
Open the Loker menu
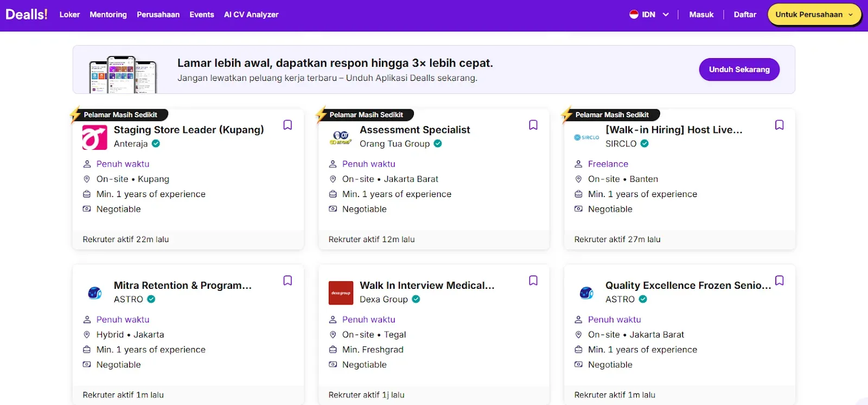coord(69,15)
